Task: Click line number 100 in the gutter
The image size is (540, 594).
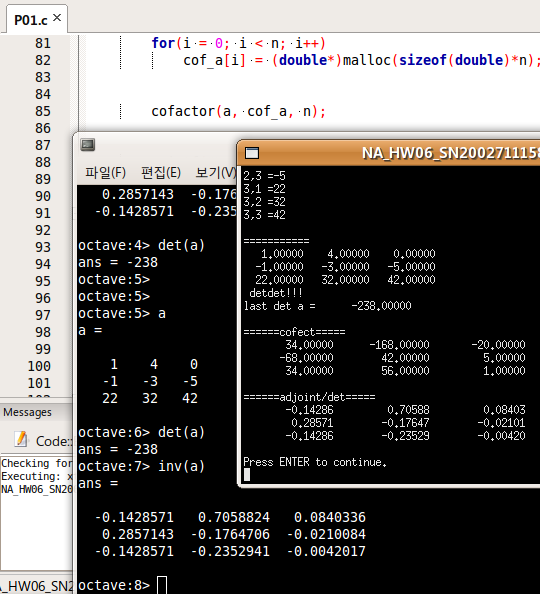Action: tap(39, 366)
